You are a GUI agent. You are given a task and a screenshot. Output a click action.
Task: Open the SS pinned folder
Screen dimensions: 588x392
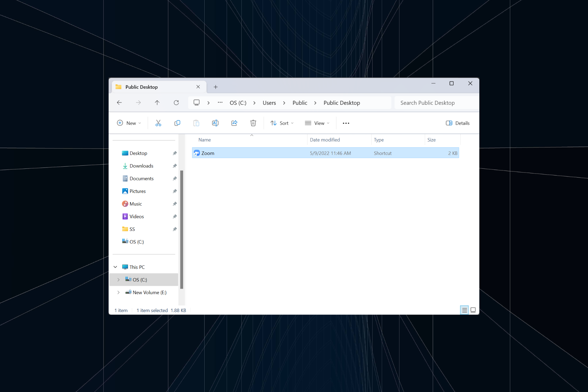(x=132, y=229)
